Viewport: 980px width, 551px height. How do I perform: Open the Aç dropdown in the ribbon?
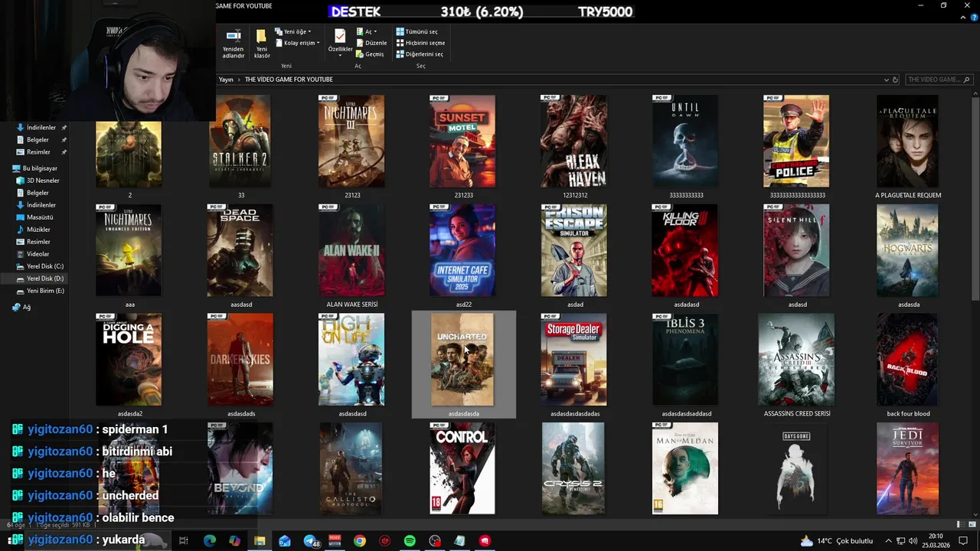click(x=367, y=31)
